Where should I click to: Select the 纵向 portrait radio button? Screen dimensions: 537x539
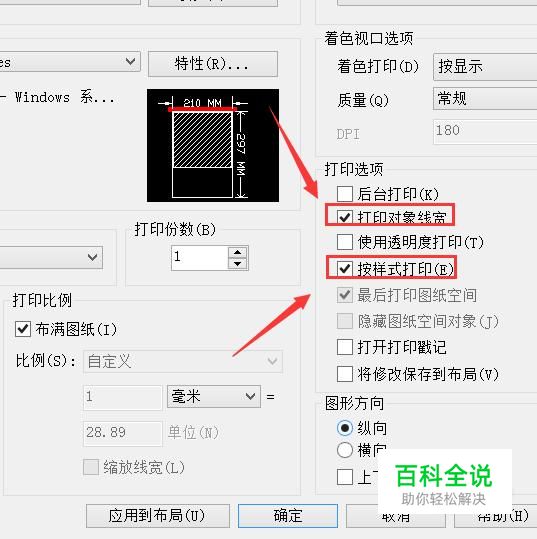pos(345,428)
